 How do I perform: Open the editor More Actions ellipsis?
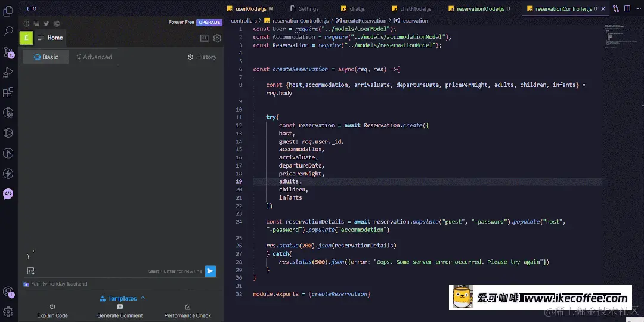(x=638, y=8)
